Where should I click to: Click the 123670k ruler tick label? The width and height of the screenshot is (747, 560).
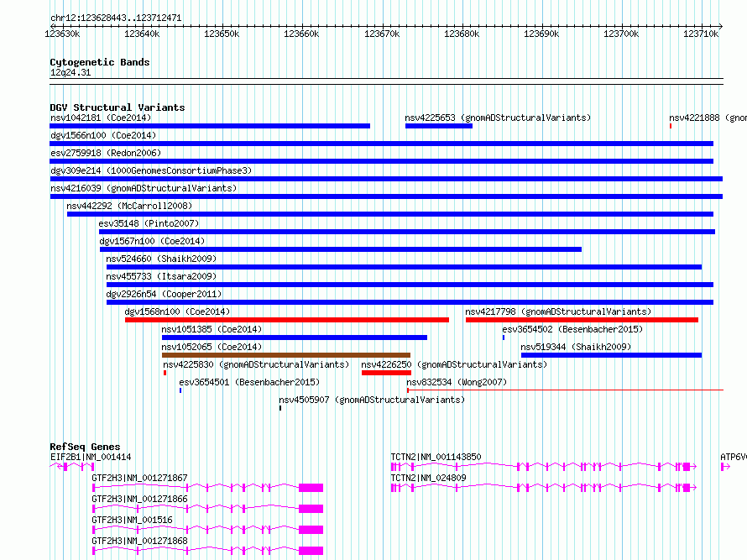click(x=382, y=34)
